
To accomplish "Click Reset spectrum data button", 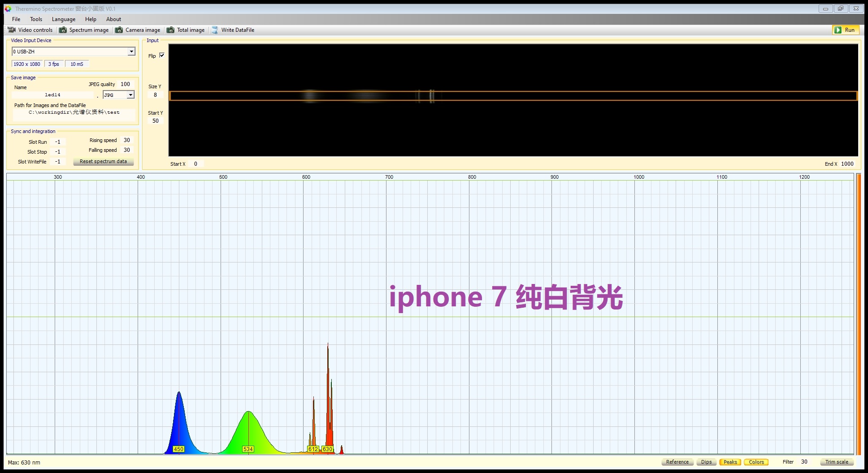I will point(103,161).
